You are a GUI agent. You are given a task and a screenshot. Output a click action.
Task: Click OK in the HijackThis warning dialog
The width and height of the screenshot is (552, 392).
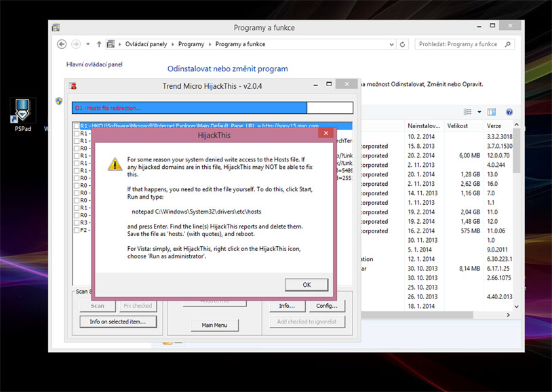(x=306, y=284)
